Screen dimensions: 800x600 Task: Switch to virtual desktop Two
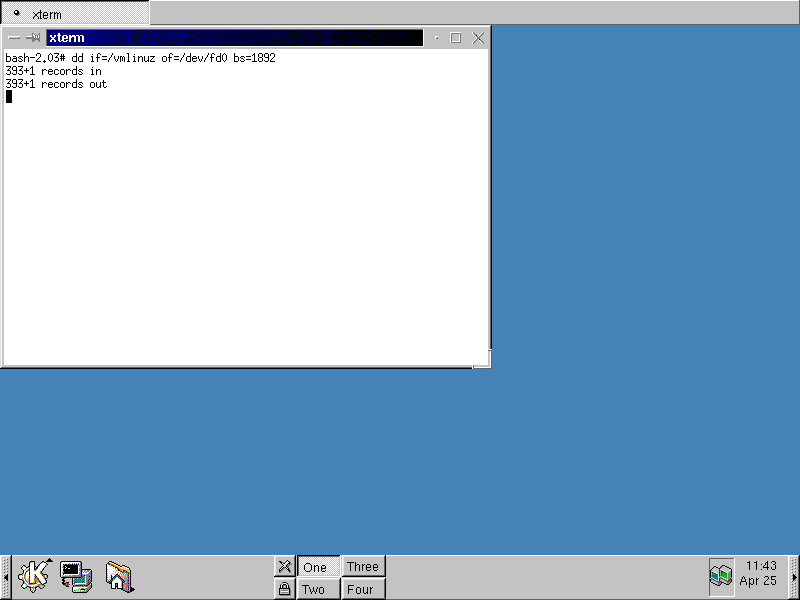click(x=316, y=589)
